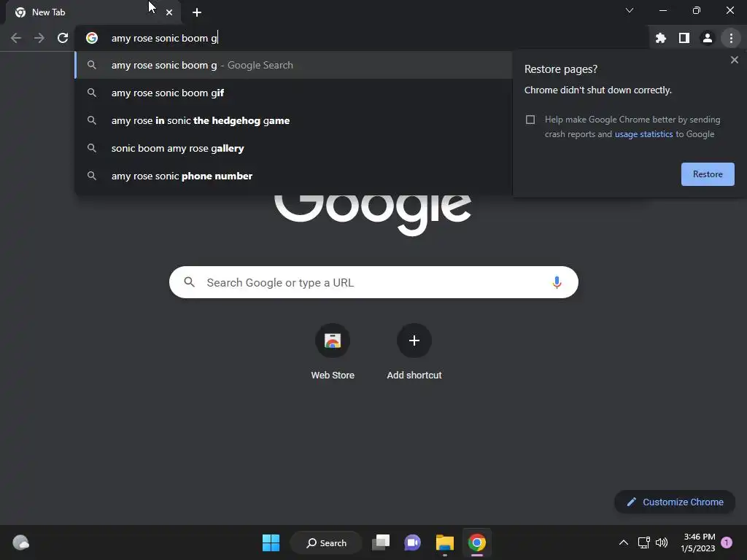Click the 'Restore pages?' heading text
The image size is (747, 560).
point(561,69)
